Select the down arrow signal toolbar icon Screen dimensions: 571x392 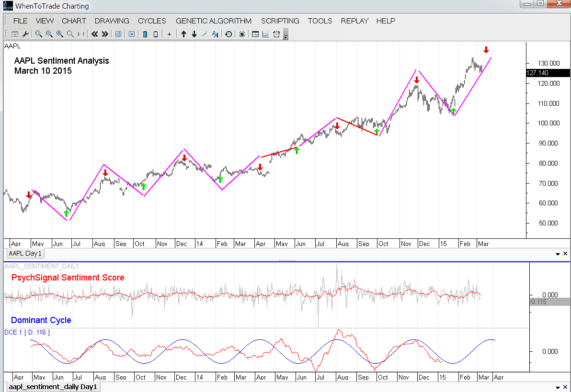tap(194, 34)
